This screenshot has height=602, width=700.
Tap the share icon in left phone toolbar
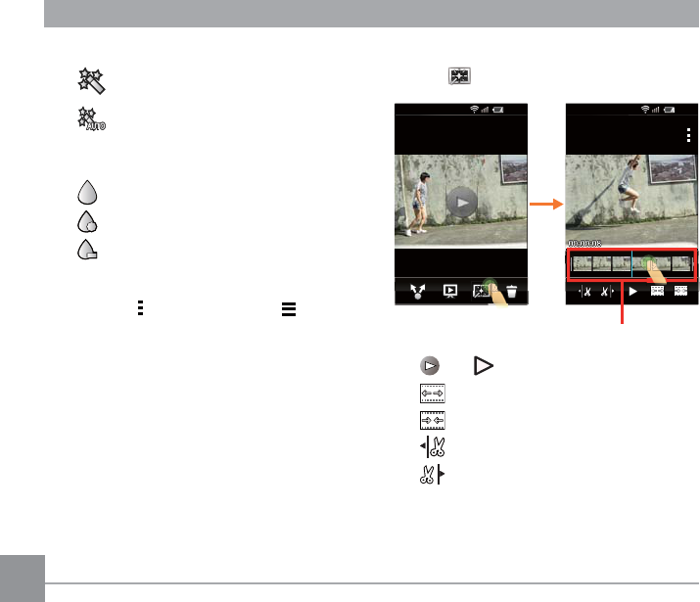click(x=417, y=292)
